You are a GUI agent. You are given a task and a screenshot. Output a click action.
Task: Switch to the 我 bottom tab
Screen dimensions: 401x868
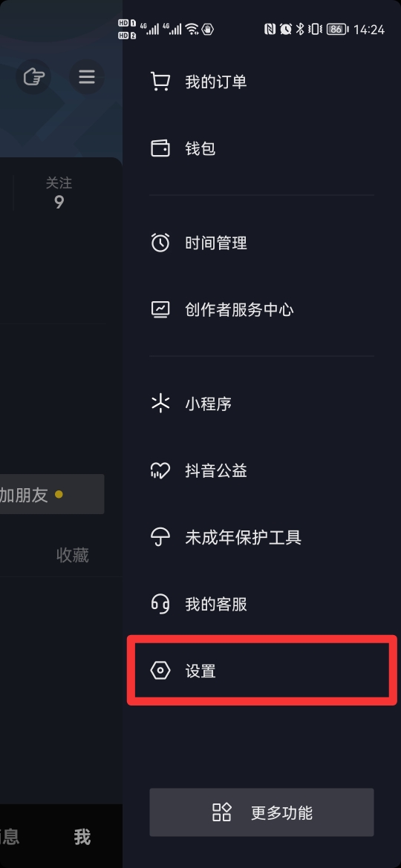coord(82,836)
